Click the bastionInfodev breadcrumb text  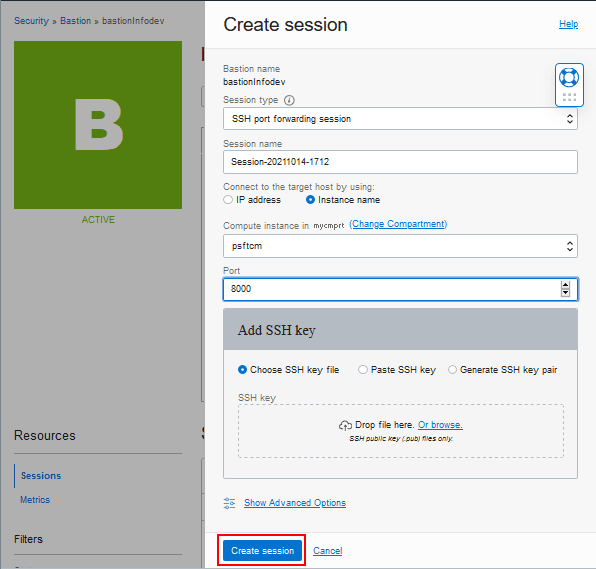[x=133, y=21]
